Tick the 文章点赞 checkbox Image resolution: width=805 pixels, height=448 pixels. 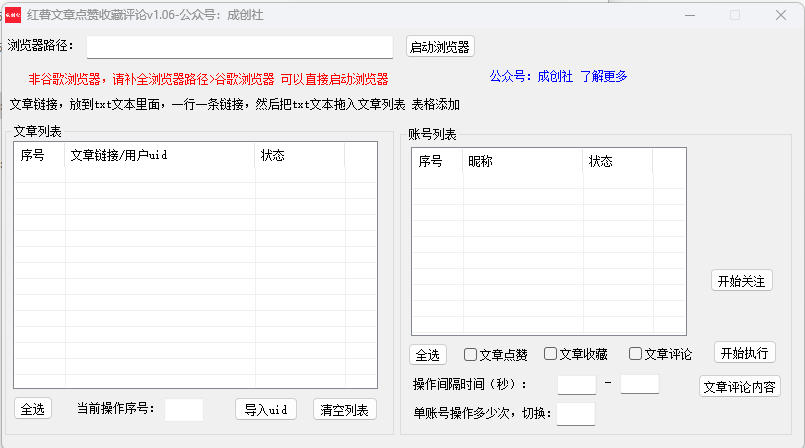(470, 354)
